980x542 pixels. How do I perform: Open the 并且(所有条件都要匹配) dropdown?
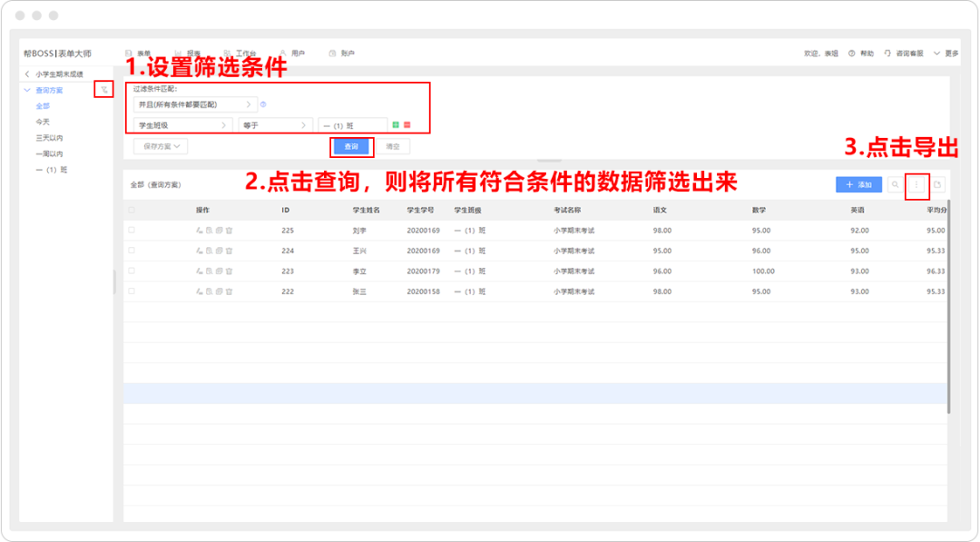[194, 104]
